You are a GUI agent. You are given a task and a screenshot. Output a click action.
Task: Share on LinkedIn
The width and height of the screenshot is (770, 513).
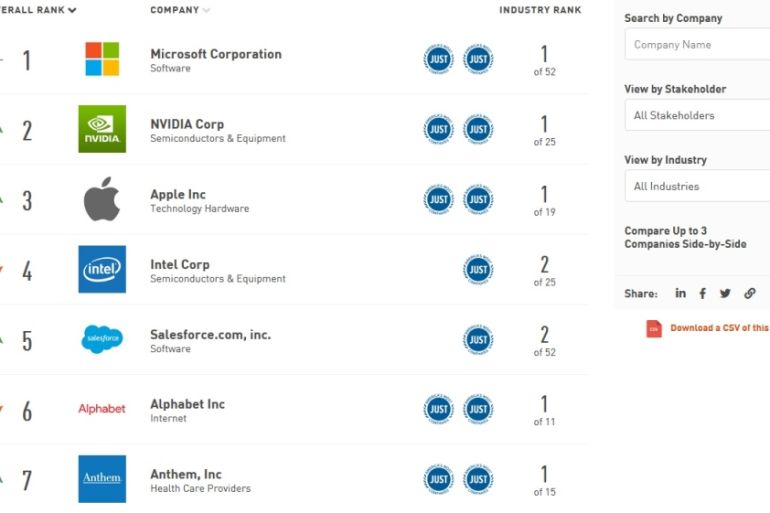pos(681,294)
